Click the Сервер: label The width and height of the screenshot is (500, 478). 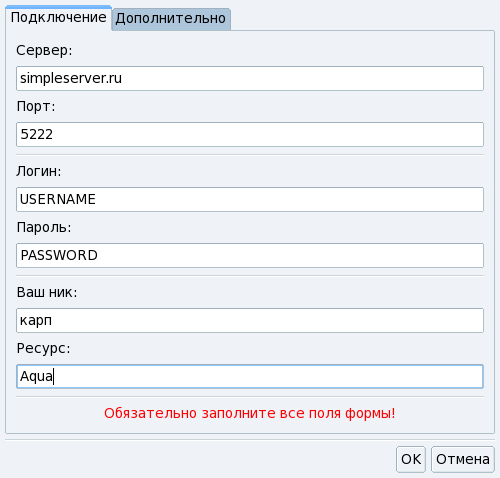click(x=44, y=51)
